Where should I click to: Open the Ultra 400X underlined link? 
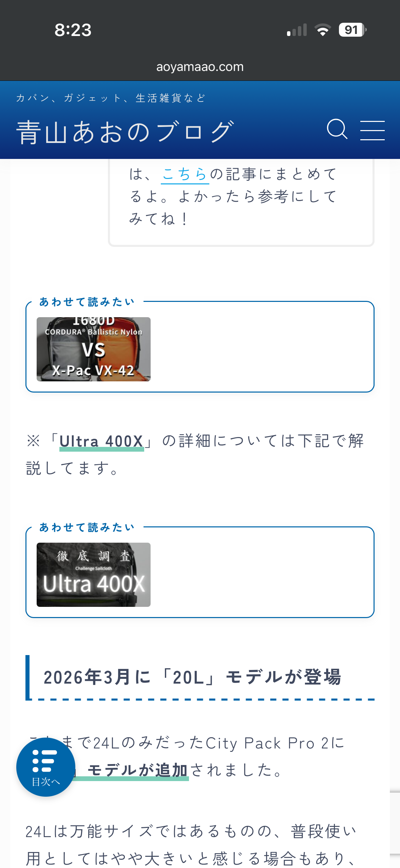click(101, 441)
